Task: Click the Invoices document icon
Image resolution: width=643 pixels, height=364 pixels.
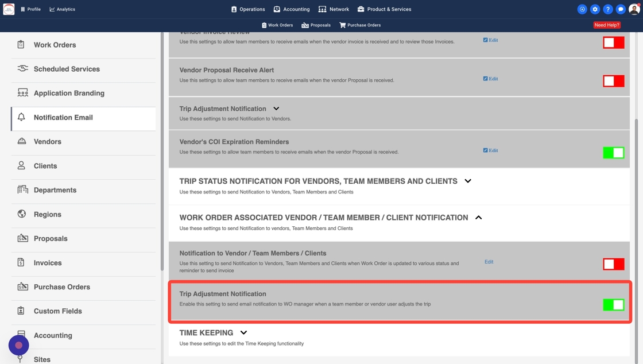Action: pyautogui.click(x=21, y=262)
